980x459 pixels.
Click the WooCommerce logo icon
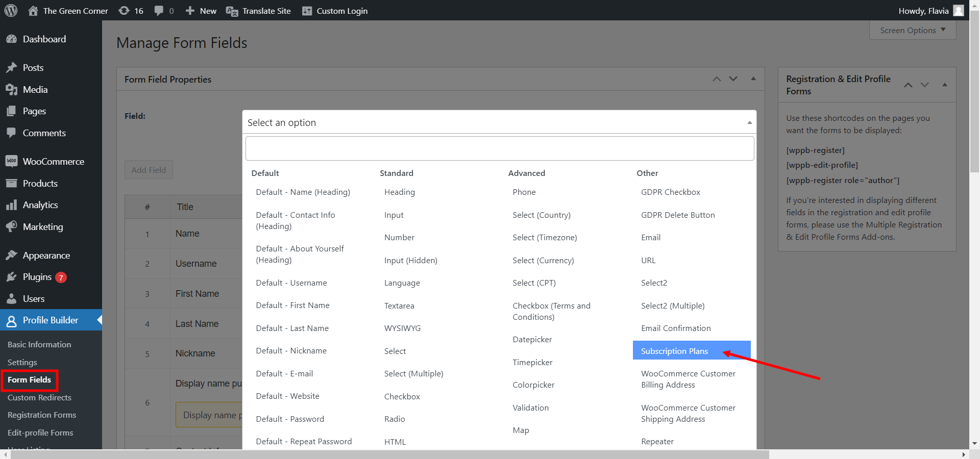coord(11,161)
